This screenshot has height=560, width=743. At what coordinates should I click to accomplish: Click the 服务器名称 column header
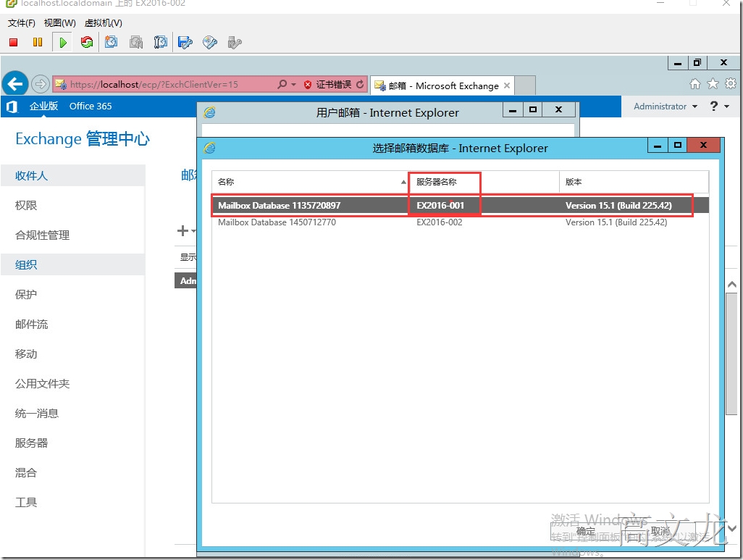[483, 182]
